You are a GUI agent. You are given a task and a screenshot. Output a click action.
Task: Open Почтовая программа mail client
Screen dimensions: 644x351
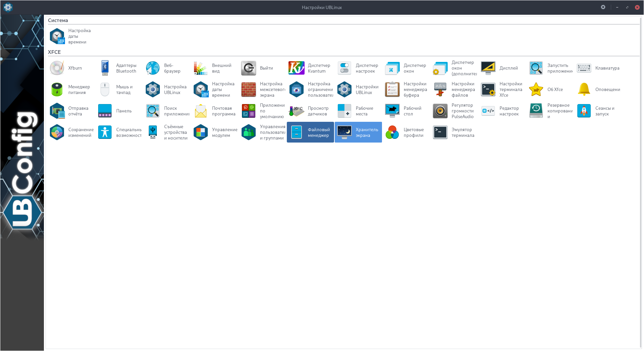(215, 111)
